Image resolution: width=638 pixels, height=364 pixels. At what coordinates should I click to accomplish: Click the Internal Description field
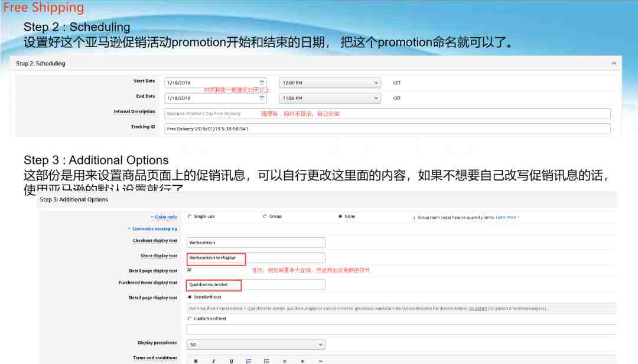click(388, 114)
